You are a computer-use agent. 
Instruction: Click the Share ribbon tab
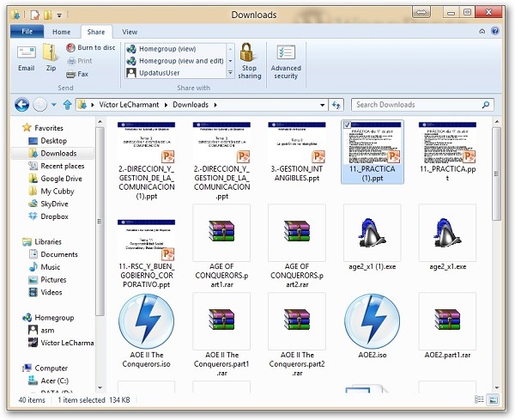(x=96, y=32)
